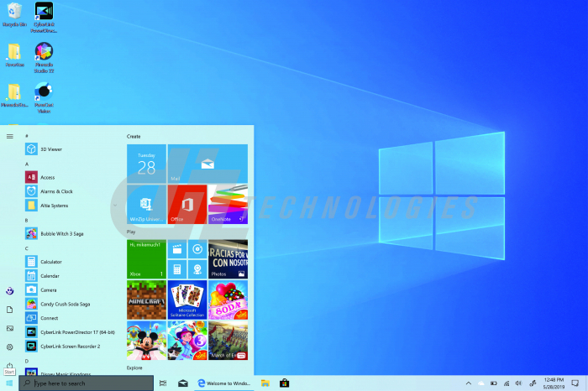Click the Office tile in Start menu
588x391 pixels.
[x=186, y=205]
